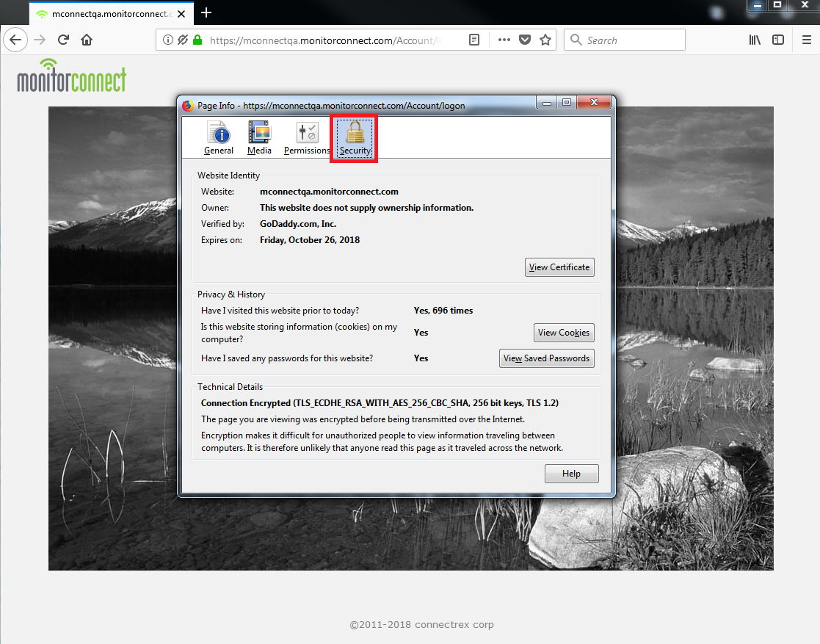Focus the browser Search field

[x=631, y=40]
